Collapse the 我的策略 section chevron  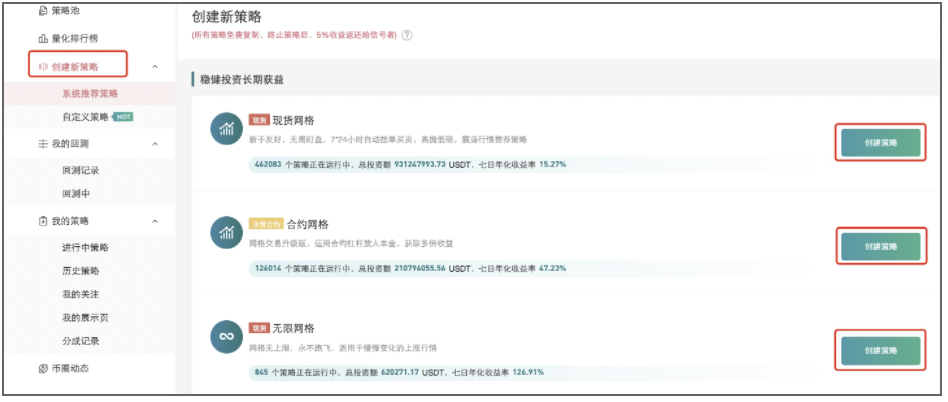(155, 221)
